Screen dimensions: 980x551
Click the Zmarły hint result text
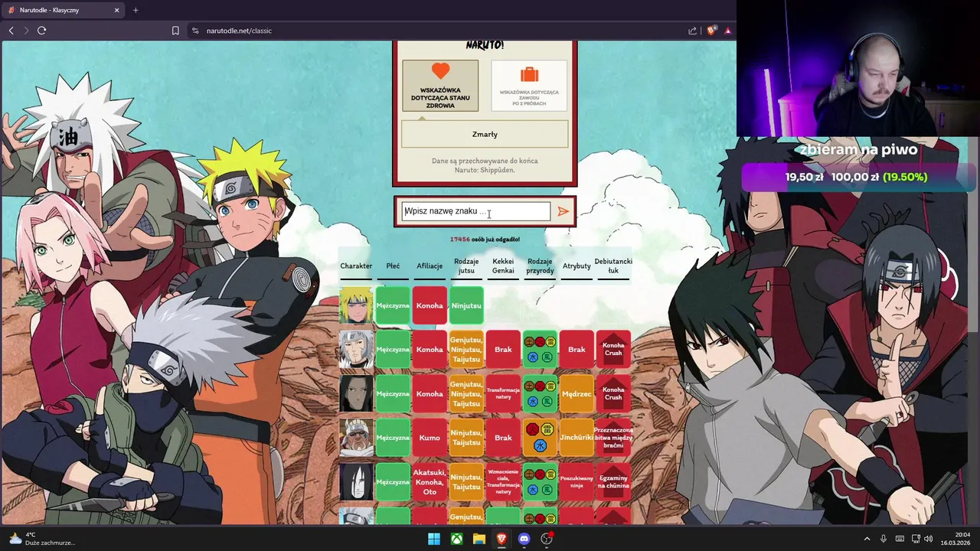(x=485, y=134)
